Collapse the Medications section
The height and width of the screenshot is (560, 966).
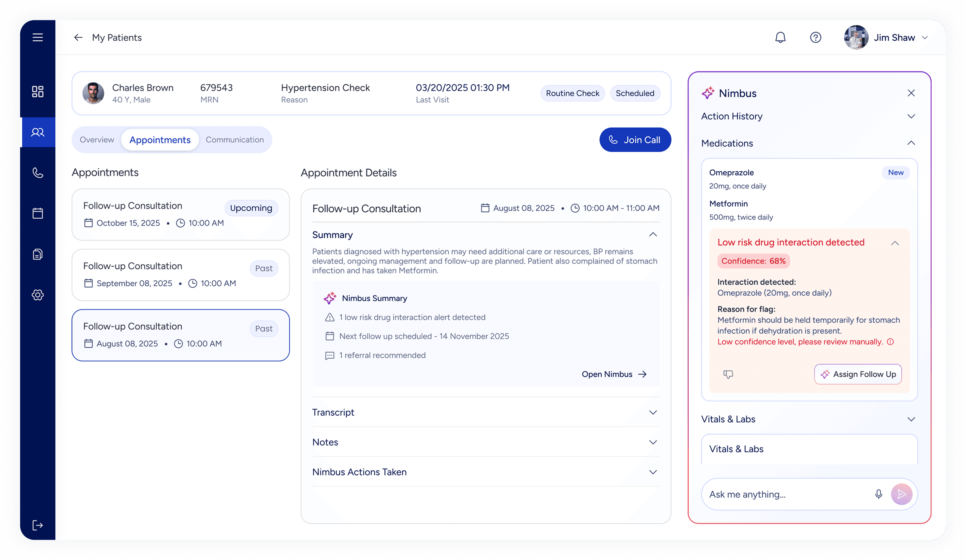pos(911,143)
